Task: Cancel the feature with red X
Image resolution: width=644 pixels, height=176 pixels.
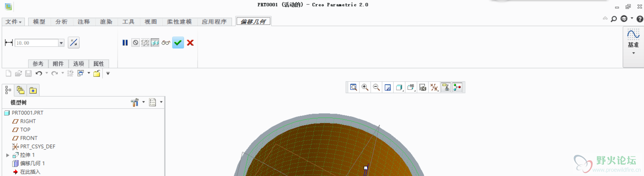Action: [190, 43]
